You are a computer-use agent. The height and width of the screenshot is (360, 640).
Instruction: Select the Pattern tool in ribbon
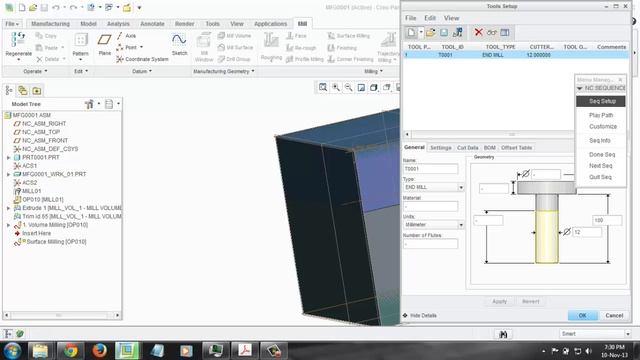click(80, 45)
